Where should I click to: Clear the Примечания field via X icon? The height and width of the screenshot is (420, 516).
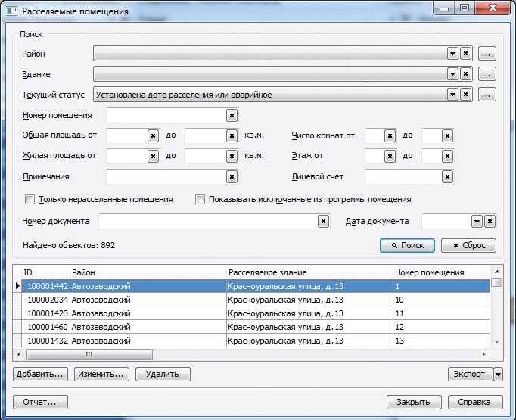tap(232, 176)
